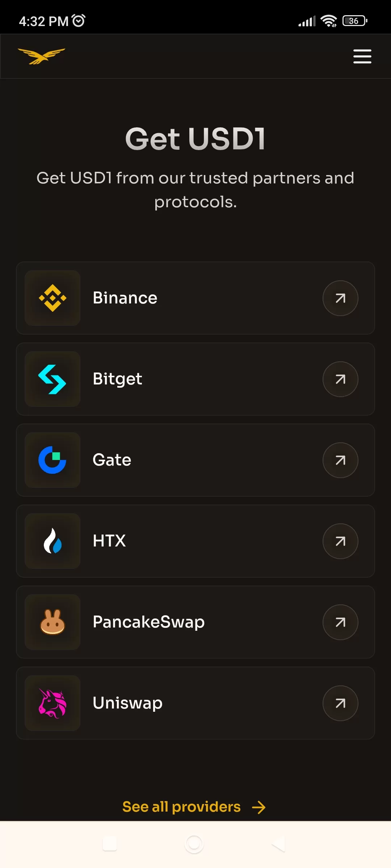Open Binance external link arrow
Screen dimensions: 391x868
point(340,298)
